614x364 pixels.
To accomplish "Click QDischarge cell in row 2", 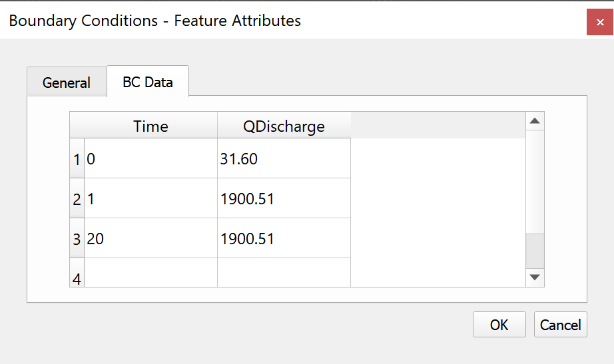I will [284, 199].
